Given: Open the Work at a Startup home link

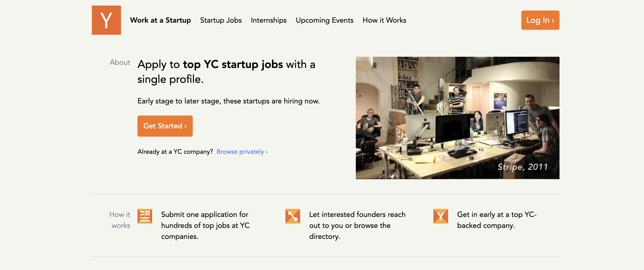Looking at the screenshot, I should point(160,20).
